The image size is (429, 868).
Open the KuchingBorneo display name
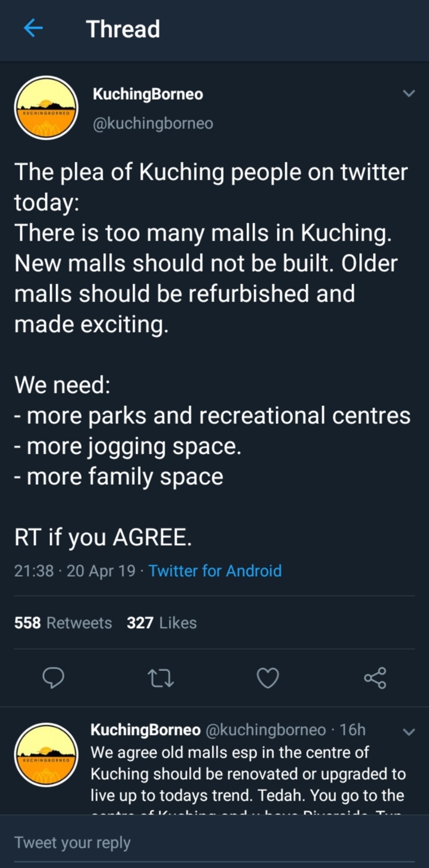[148, 94]
